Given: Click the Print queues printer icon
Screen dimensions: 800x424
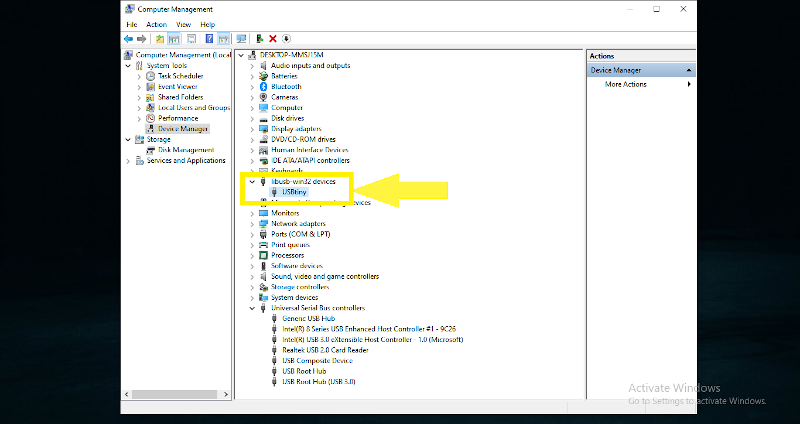Looking at the screenshot, I should pos(263,245).
